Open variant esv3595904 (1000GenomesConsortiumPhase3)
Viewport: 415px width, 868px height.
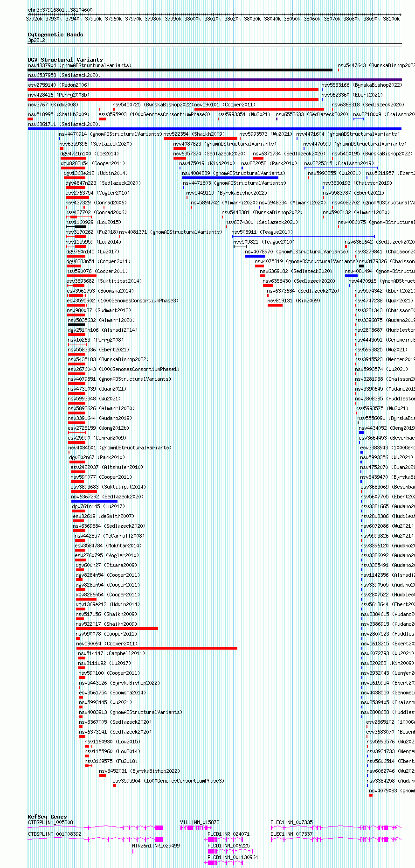(x=168, y=781)
